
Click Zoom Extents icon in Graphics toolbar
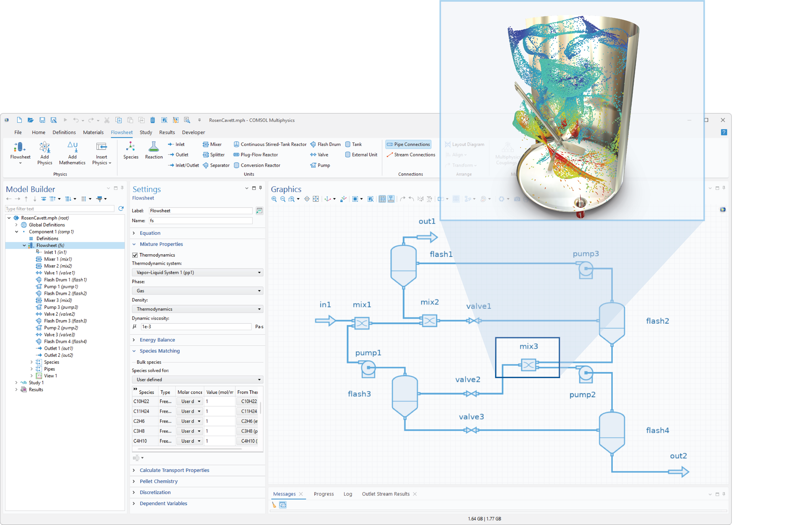pyautogui.click(x=316, y=199)
